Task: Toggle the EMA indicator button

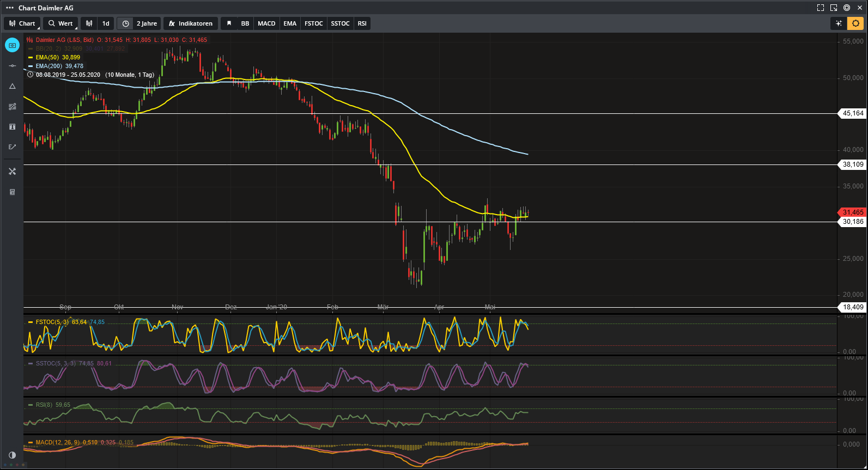Action: [x=290, y=23]
